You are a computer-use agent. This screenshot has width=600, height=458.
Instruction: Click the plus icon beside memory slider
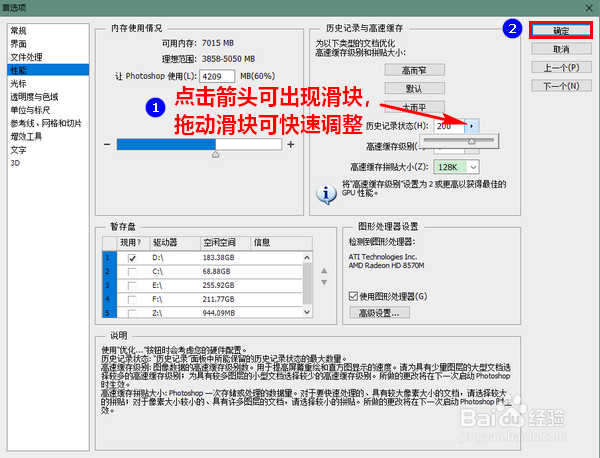(x=291, y=144)
